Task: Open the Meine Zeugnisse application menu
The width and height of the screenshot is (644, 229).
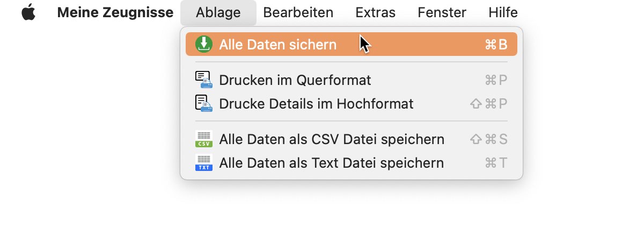Action: 115,12
